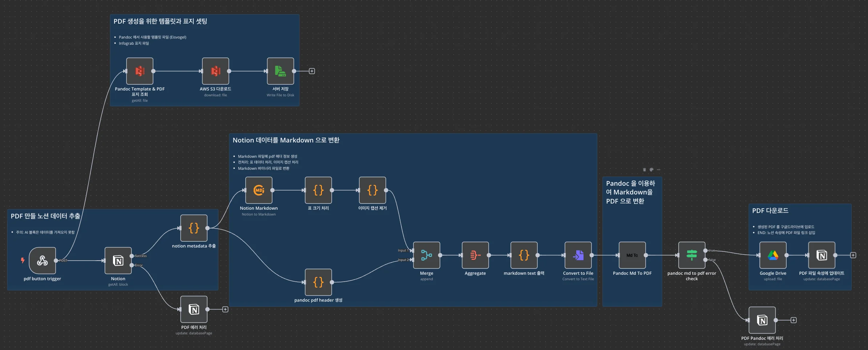The height and width of the screenshot is (350, 868).
Task: Click the pandoc md to pdf error check node
Action: tap(692, 255)
